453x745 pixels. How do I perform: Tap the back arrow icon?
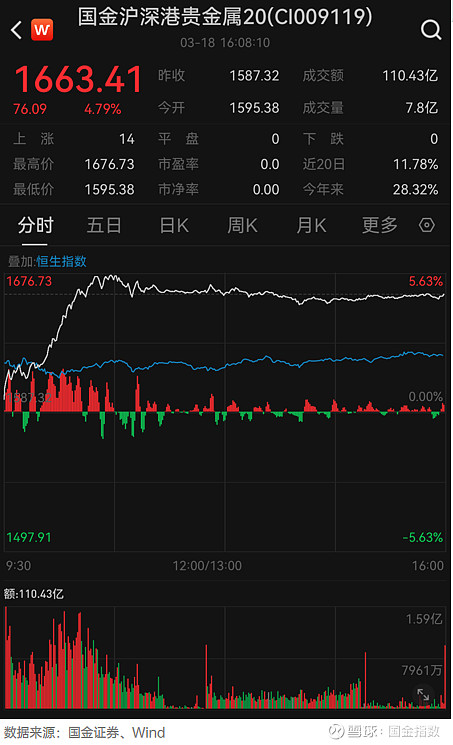point(16,30)
